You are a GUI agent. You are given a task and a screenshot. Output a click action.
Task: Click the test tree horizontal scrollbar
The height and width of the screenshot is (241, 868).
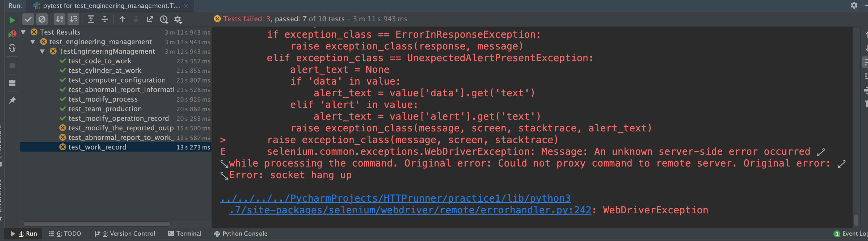[x=97, y=224]
